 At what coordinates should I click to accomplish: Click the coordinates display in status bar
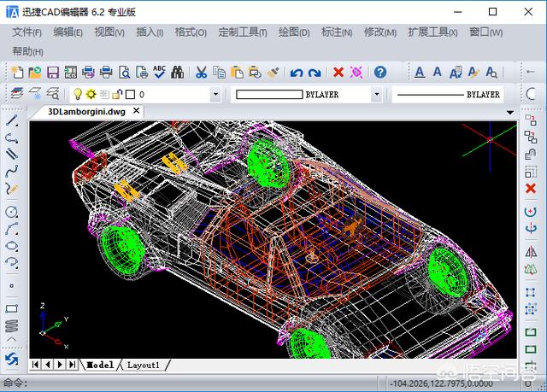point(440,382)
